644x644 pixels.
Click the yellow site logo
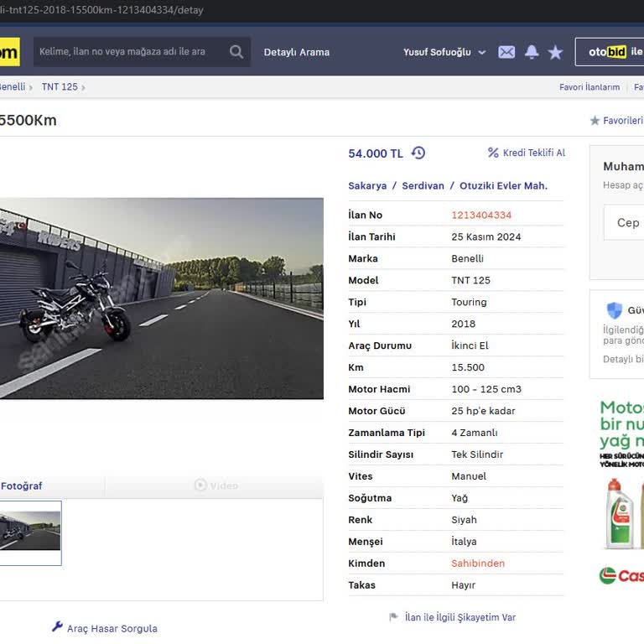[x=9, y=52]
